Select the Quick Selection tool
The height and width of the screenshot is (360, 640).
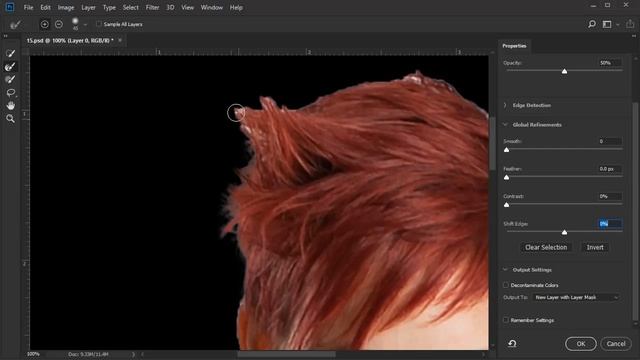11,53
